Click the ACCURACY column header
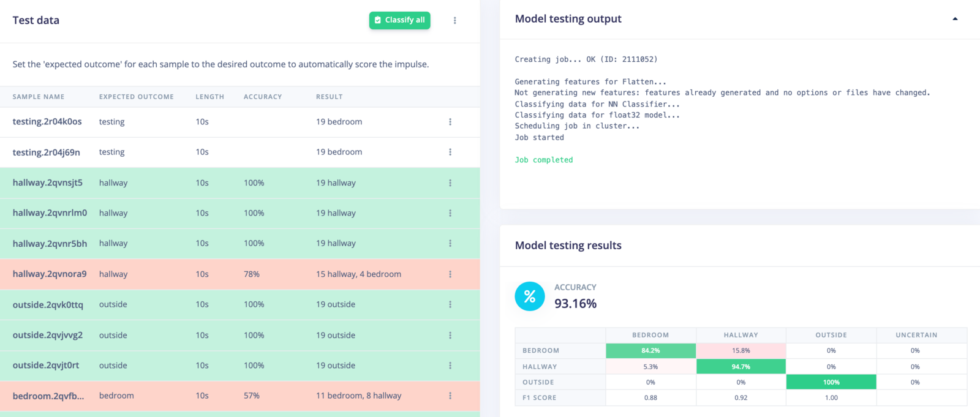Viewport: 980px width, 417px height. (x=263, y=97)
